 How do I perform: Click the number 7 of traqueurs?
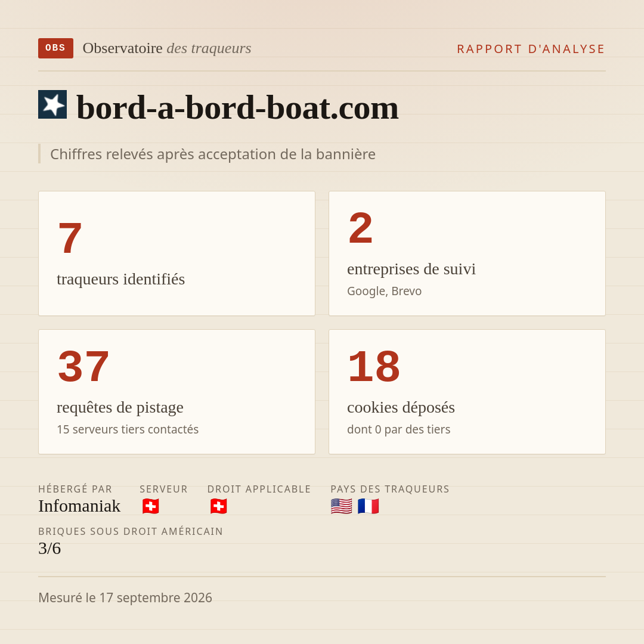[x=70, y=238]
